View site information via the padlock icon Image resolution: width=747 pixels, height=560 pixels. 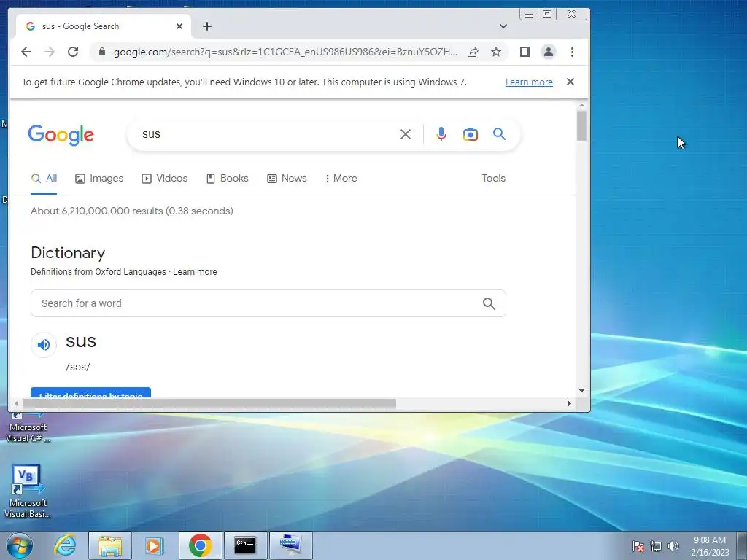pyautogui.click(x=101, y=52)
